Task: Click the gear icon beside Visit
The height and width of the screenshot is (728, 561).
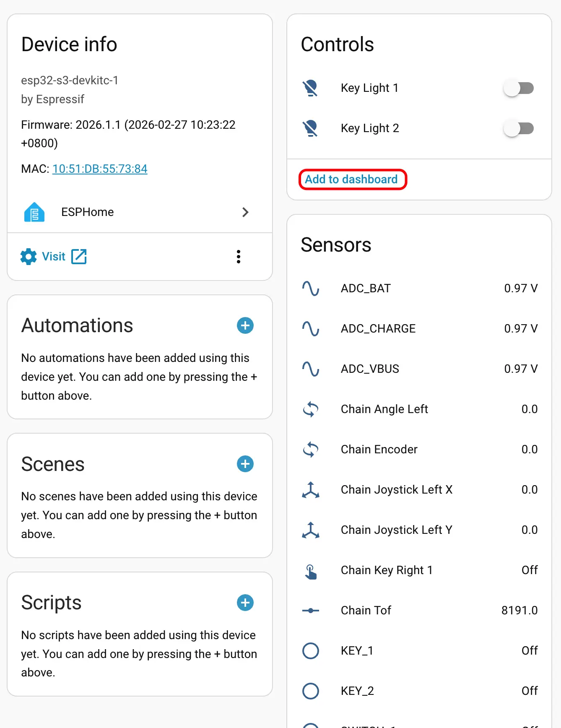Action: click(29, 257)
